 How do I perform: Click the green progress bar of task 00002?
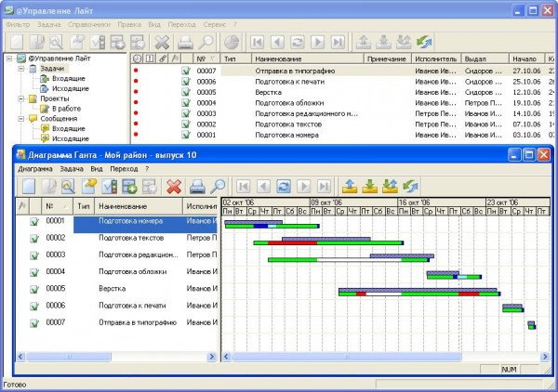click(x=328, y=243)
